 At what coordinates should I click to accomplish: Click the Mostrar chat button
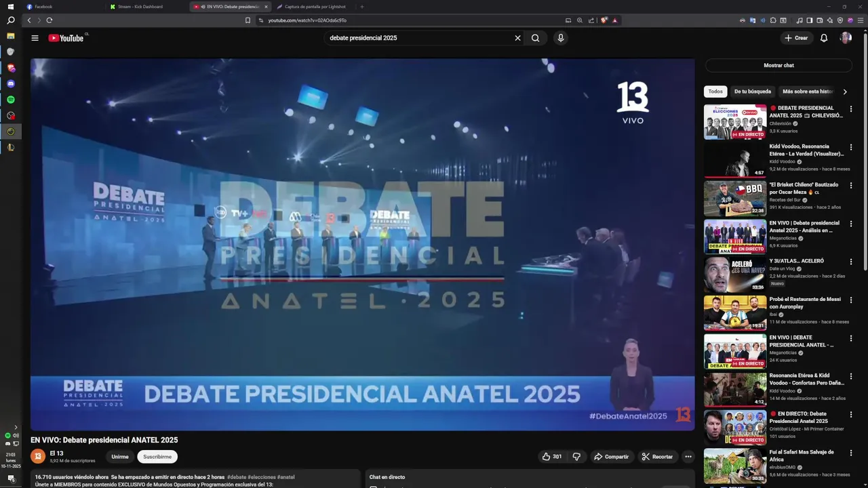tap(778, 65)
